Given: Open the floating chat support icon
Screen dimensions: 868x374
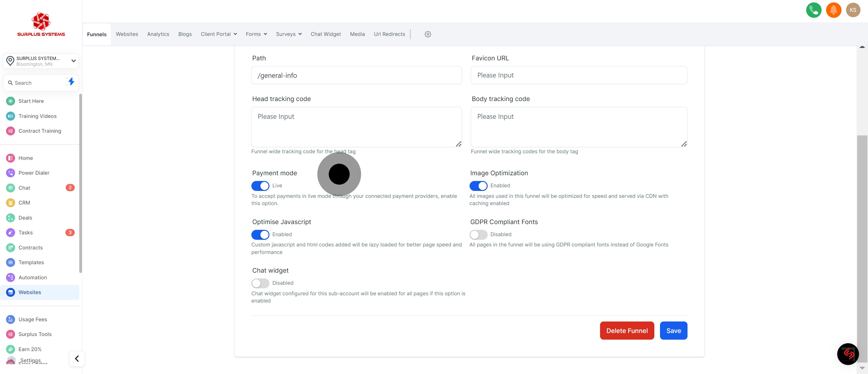Looking at the screenshot, I should [x=848, y=354].
